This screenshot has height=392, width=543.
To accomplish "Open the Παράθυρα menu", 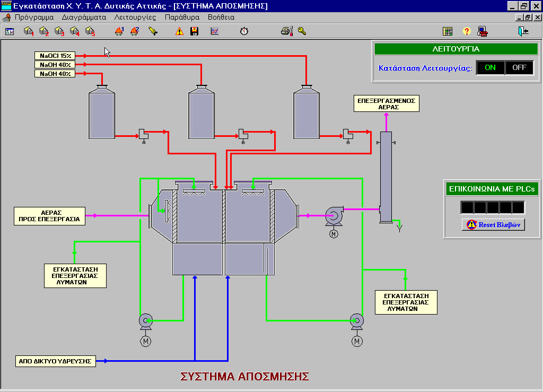I will 182,17.
